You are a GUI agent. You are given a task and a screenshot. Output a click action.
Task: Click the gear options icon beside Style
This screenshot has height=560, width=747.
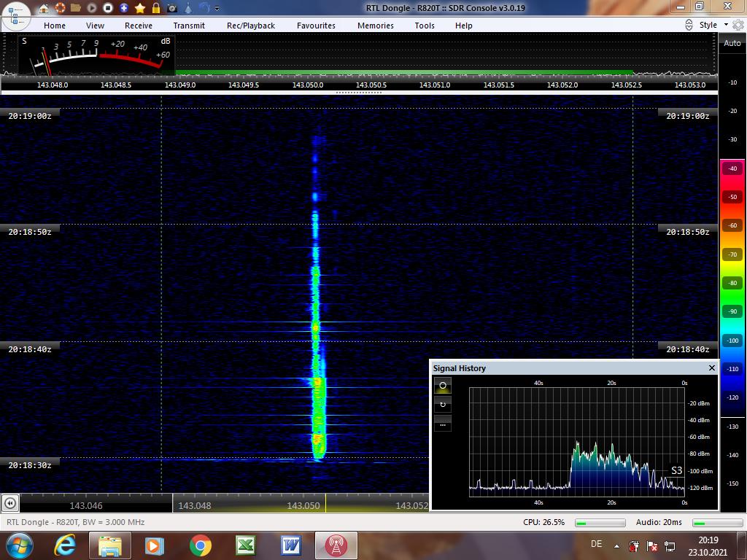point(738,25)
